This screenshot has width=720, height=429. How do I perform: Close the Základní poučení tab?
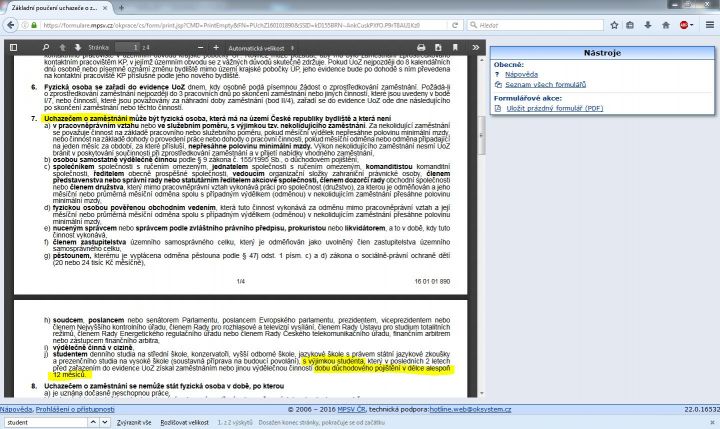(106, 8)
